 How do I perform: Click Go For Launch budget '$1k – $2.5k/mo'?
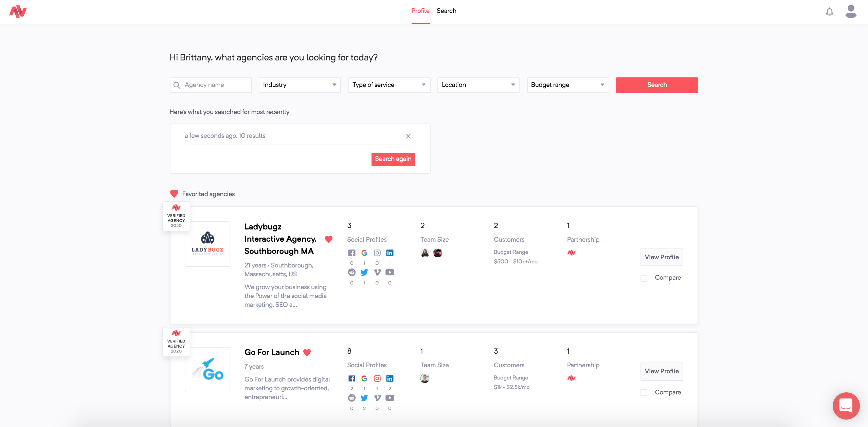point(511,387)
